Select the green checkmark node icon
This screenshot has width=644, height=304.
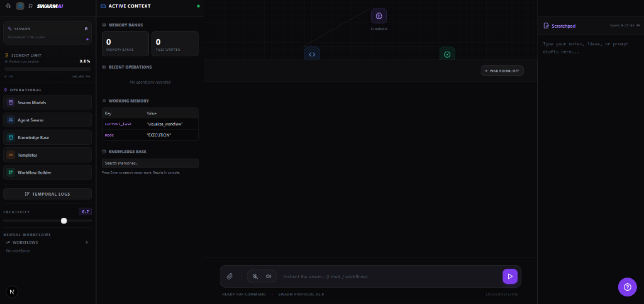tap(447, 55)
